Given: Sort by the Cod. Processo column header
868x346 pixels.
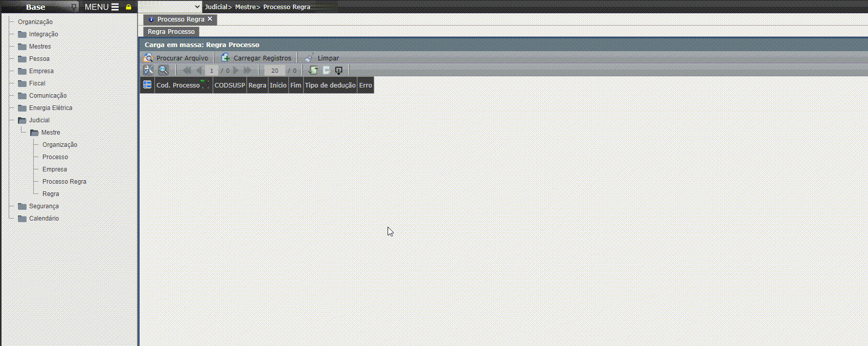Looking at the screenshot, I should point(177,85).
